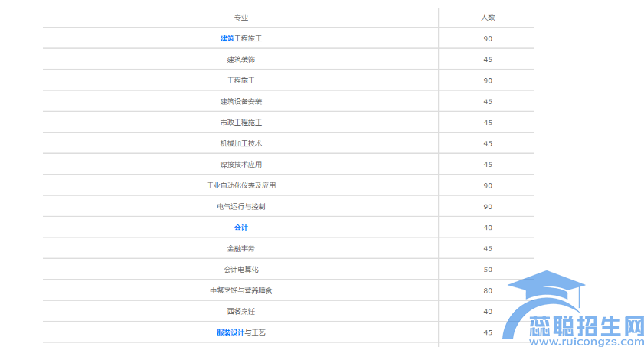Open the blue 服装设计 link
The image size is (644, 347).
click(230, 332)
